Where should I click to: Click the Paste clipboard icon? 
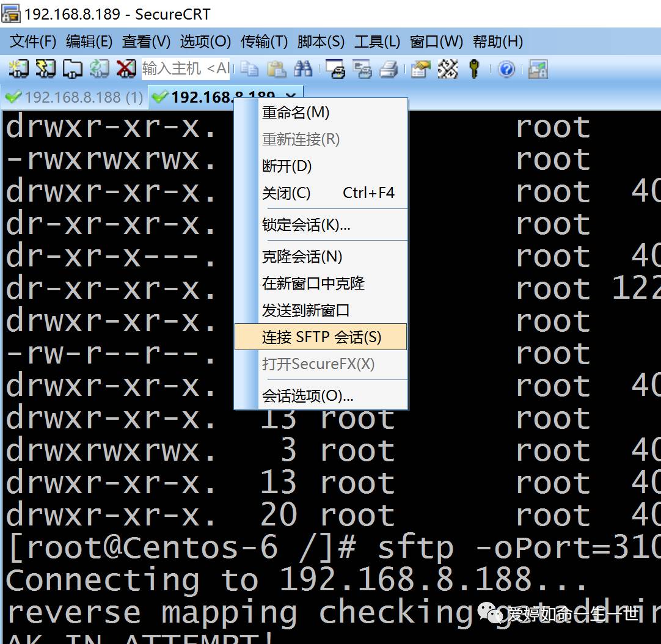point(277,69)
